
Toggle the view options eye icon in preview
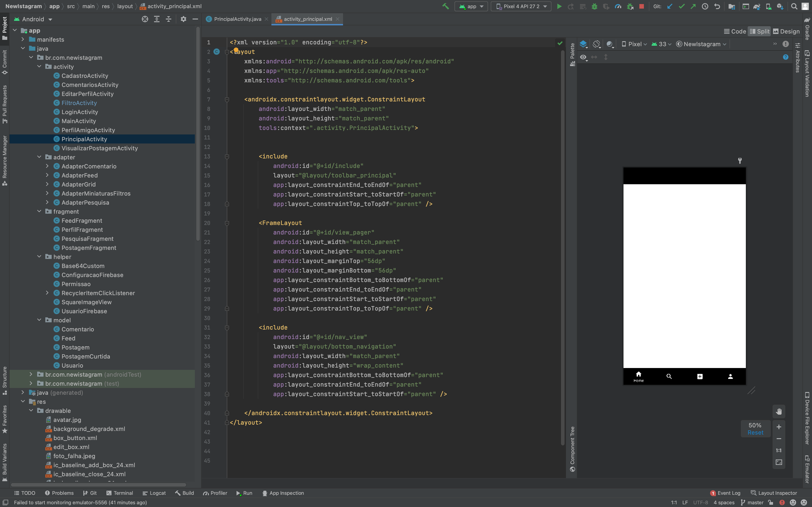point(583,57)
